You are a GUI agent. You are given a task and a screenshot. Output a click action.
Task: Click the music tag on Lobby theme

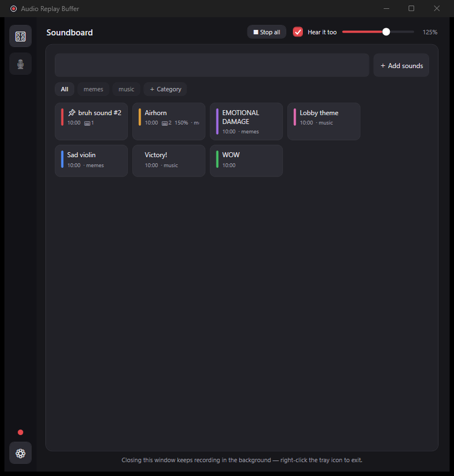coord(326,123)
